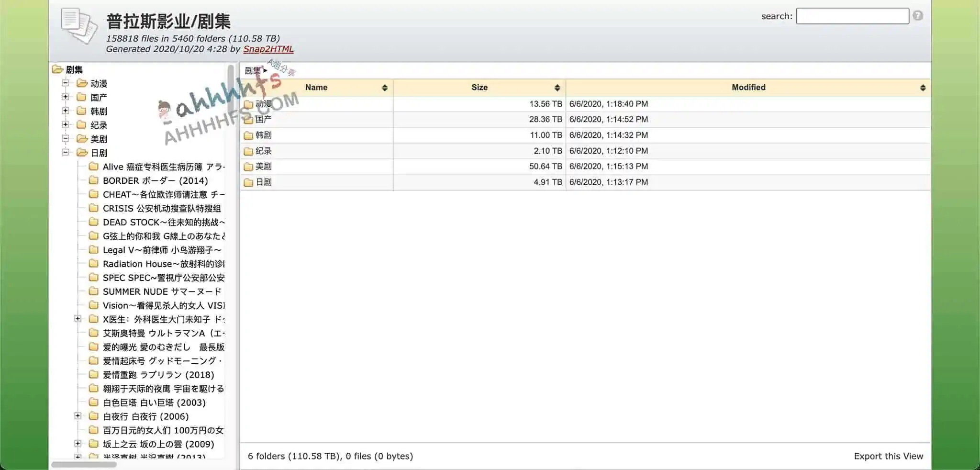Click the 日剧 folder icon in file list

[248, 182]
